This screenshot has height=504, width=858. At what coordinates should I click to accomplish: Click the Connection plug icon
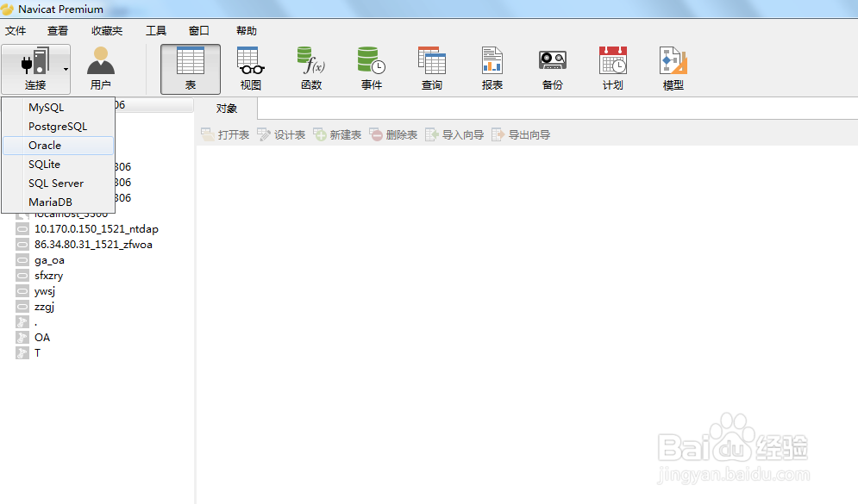point(35,61)
